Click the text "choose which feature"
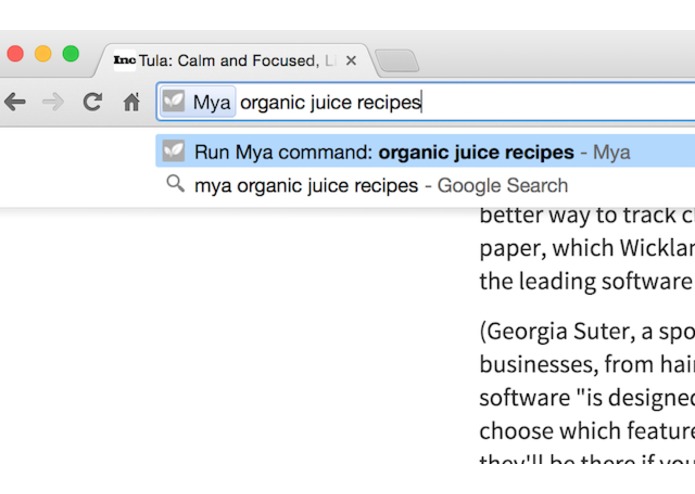Screen dimensions: 695x494 tap(587, 430)
